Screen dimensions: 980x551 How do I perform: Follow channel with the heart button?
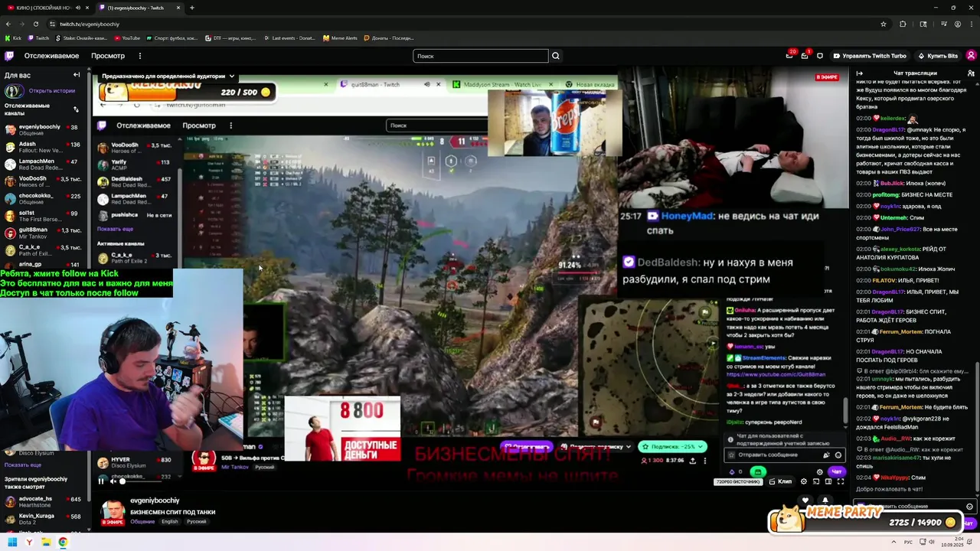coord(805,500)
